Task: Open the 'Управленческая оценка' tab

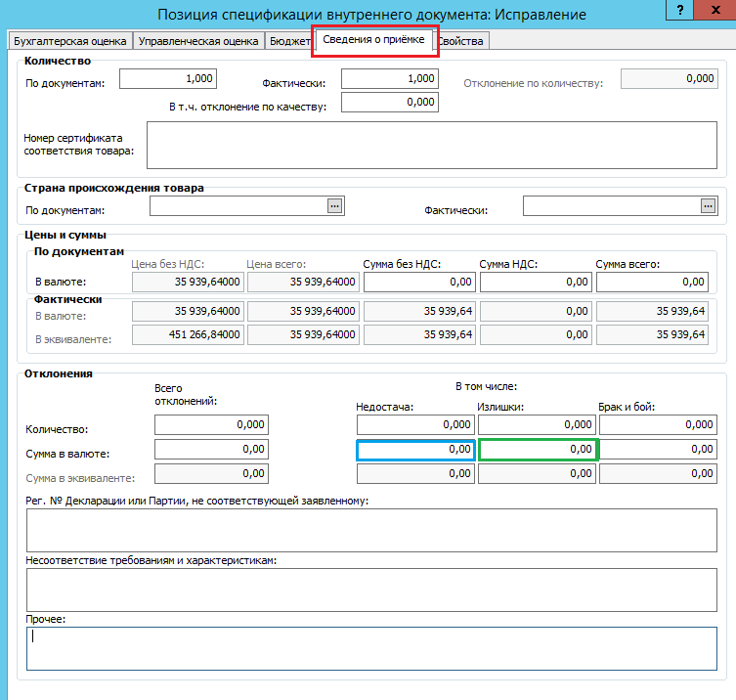Action: point(198,41)
